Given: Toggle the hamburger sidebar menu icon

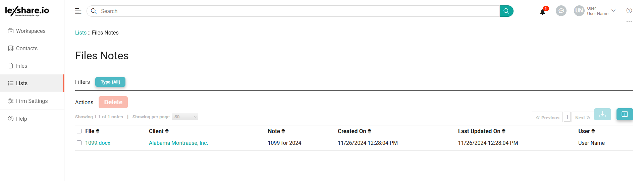Looking at the screenshot, I should 78,11.
